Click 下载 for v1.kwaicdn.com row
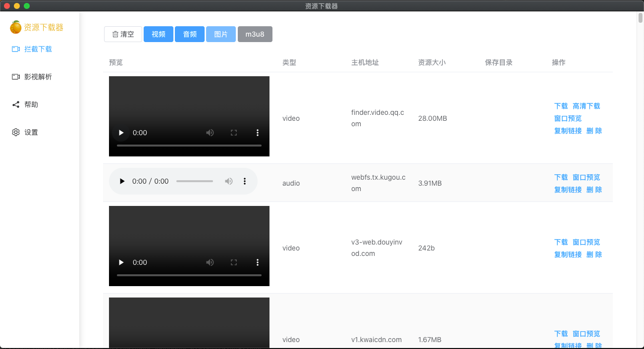 pos(561,334)
